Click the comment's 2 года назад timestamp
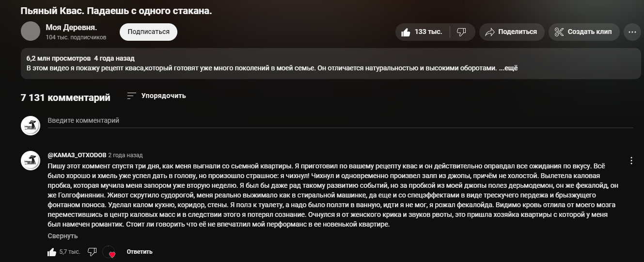644x262 pixels. pyautogui.click(x=126, y=155)
